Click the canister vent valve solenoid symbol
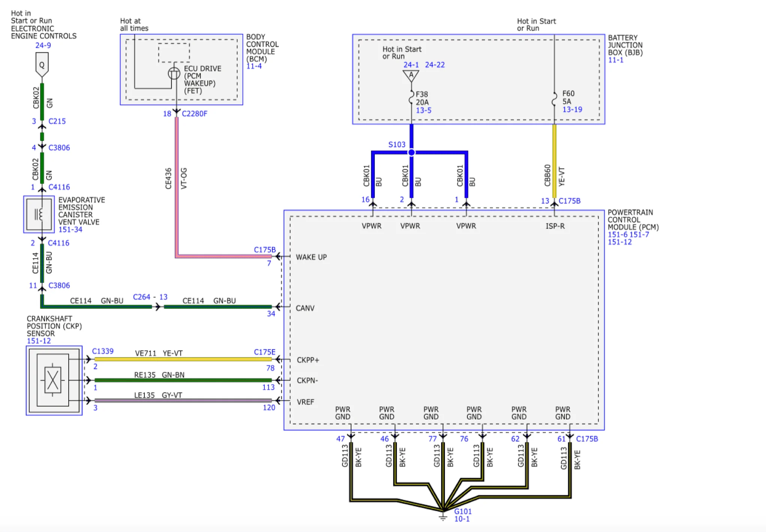766x532 pixels. tap(39, 215)
